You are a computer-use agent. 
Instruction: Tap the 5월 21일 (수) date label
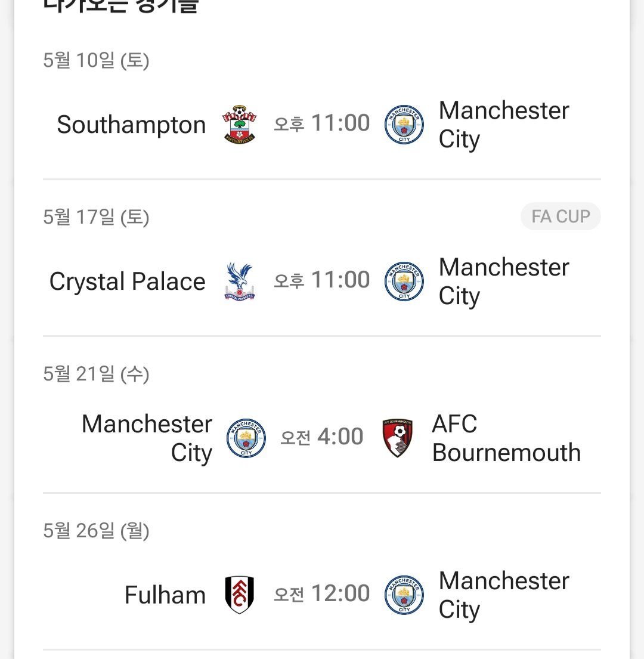click(96, 374)
